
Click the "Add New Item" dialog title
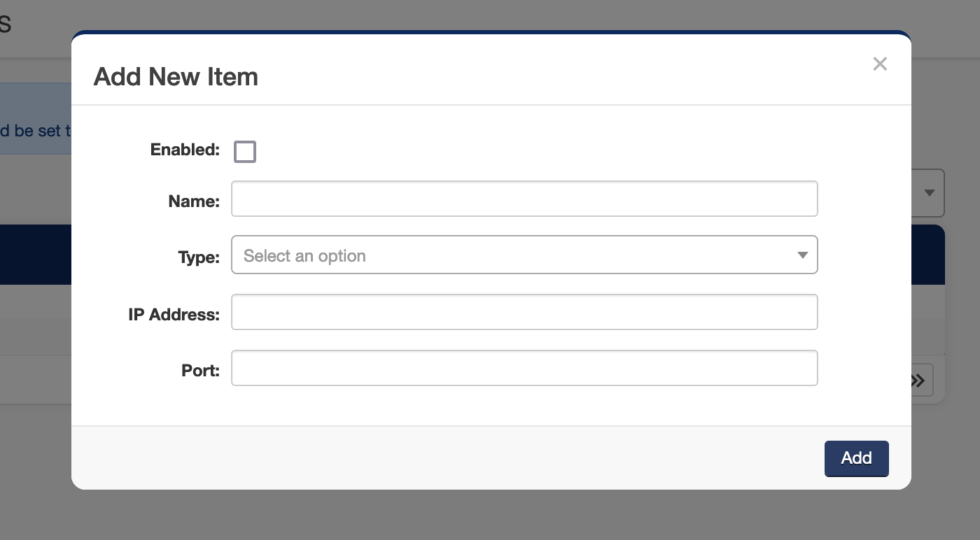coord(176,76)
